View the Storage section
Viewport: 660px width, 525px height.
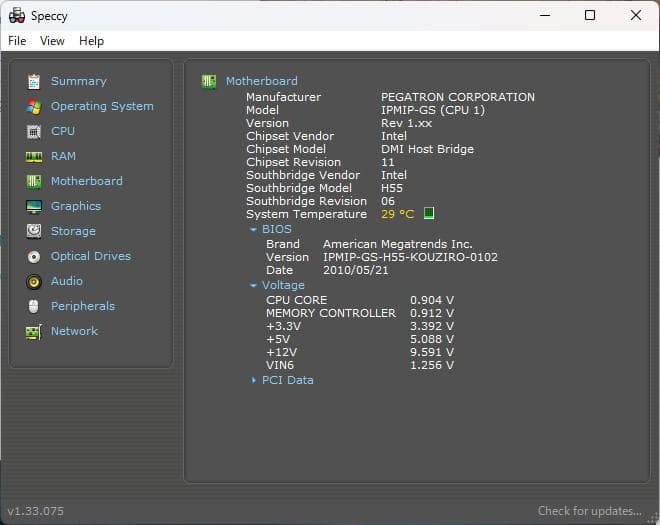tap(73, 231)
